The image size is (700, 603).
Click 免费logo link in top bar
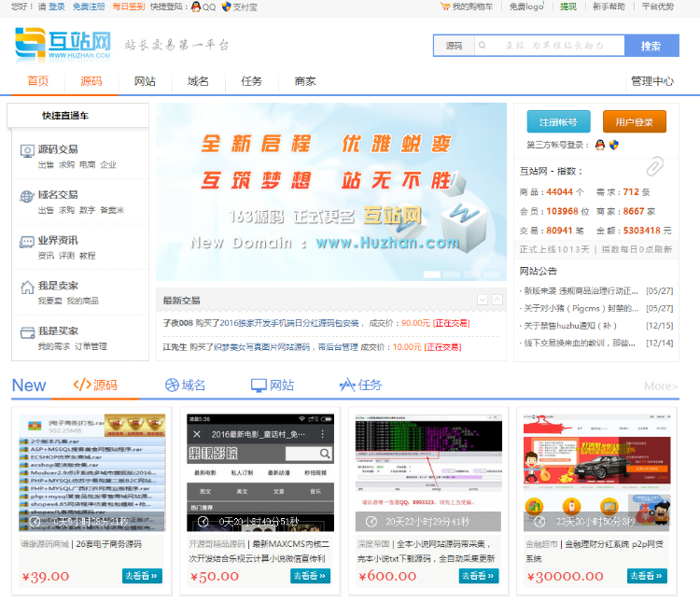[x=526, y=7]
